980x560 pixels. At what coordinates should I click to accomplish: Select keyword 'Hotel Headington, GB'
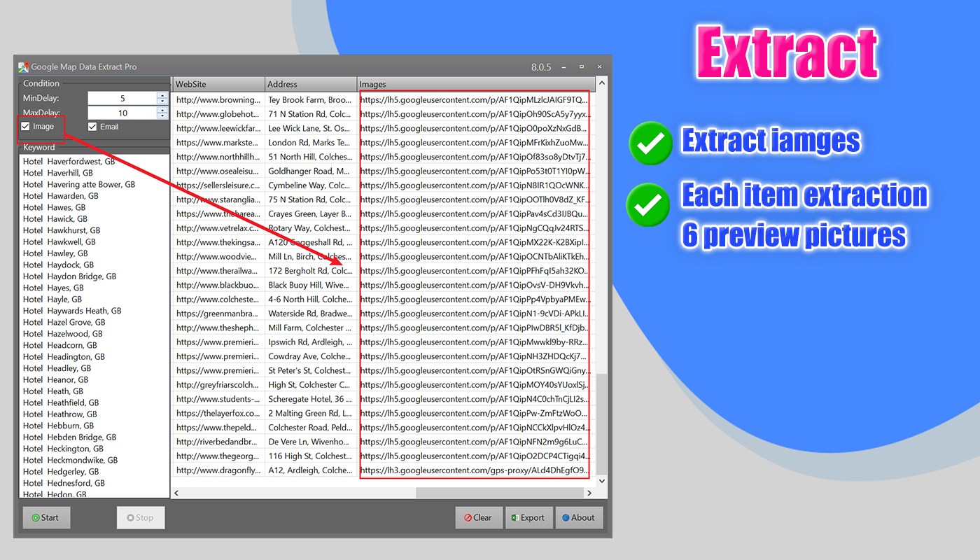(64, 357)
